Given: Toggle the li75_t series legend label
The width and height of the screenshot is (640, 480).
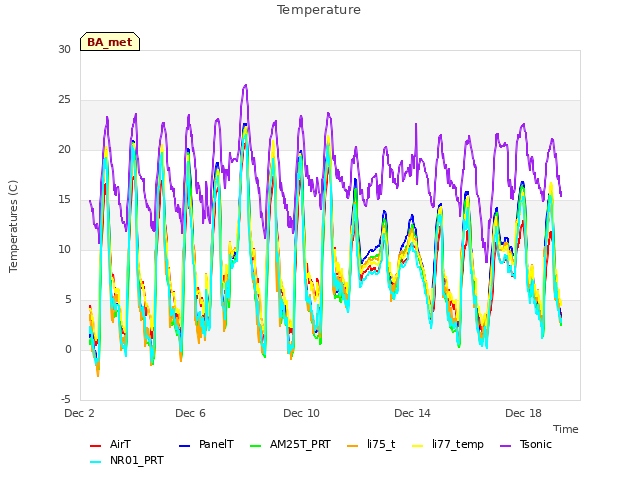Looking at the screenshot, I should 381,444.
